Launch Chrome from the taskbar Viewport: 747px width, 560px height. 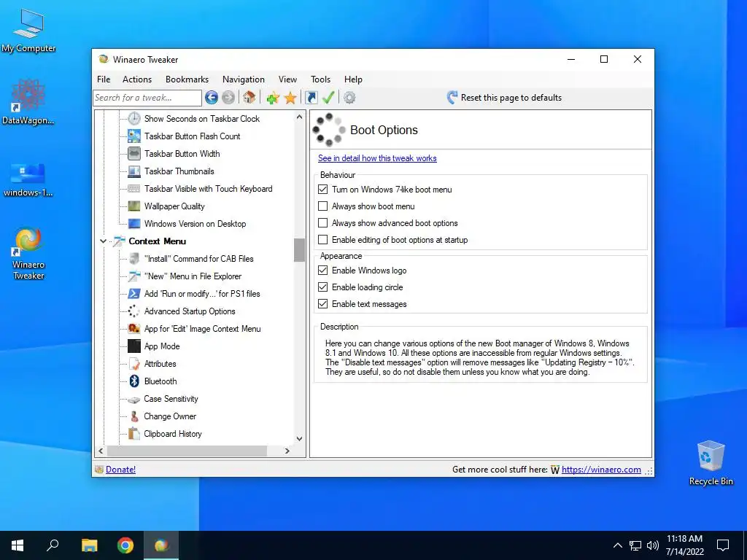click(x=125, y=545)
